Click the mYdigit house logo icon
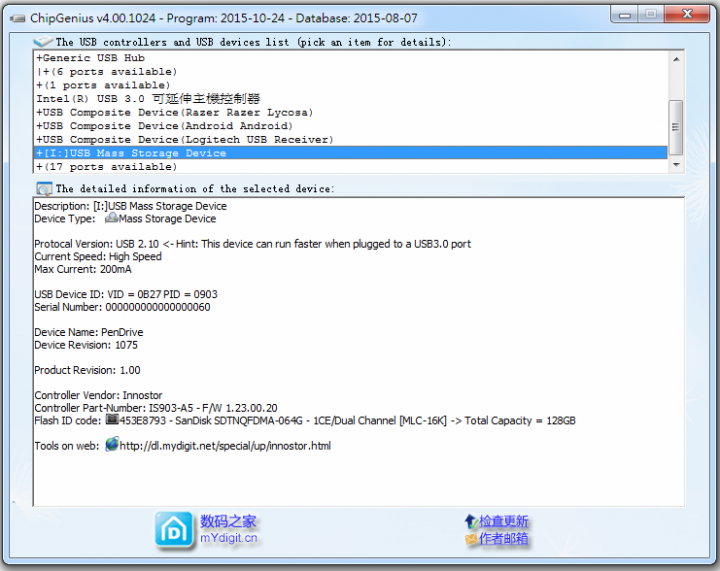 pyautogui.click(x=174, y=530)
